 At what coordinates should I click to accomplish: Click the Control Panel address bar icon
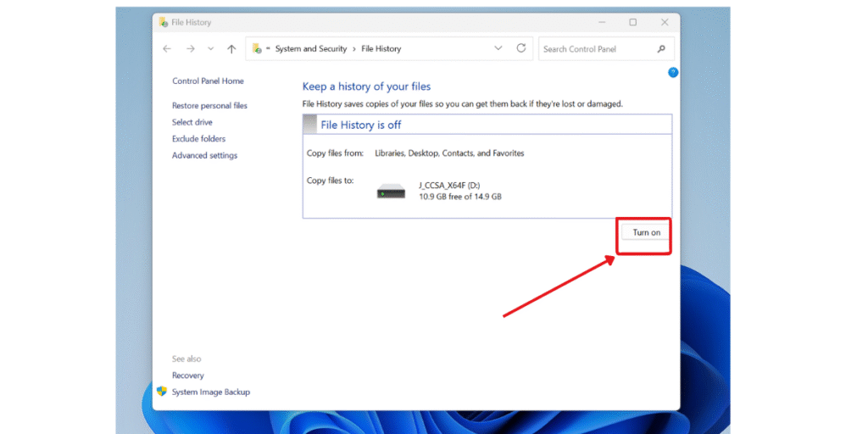point(258,48)
